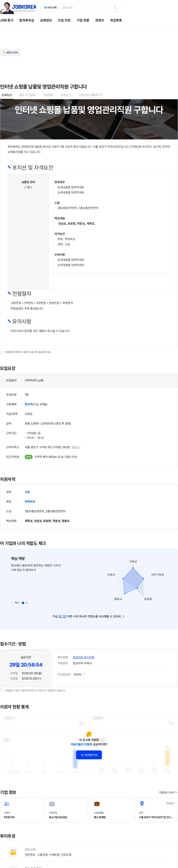Screen dimensions: 178x868
Task: Open the 신입·인턴 menu
Action: point(64,21)
